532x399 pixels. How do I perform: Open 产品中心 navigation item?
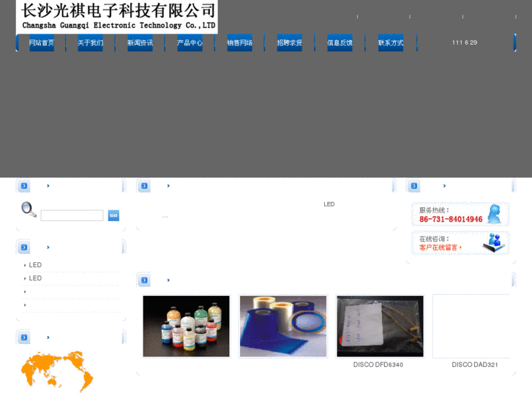[x=190, y=42]
